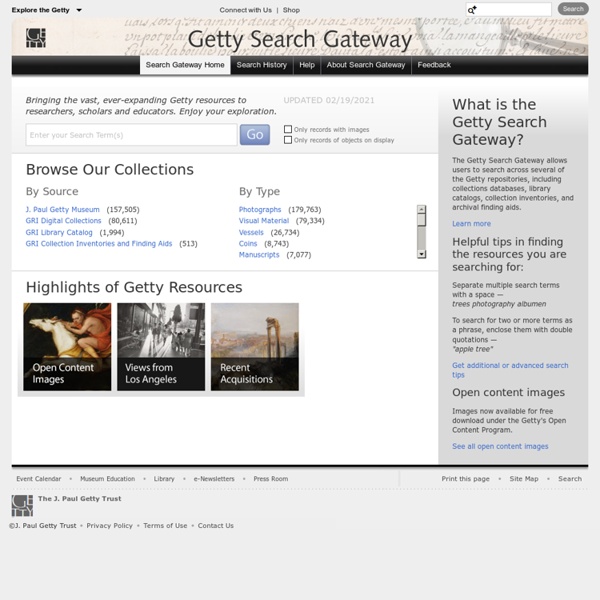600x600 pixels.
Task: Click Search link in footer
Action: pyautogui.click(x=570, y=479)
